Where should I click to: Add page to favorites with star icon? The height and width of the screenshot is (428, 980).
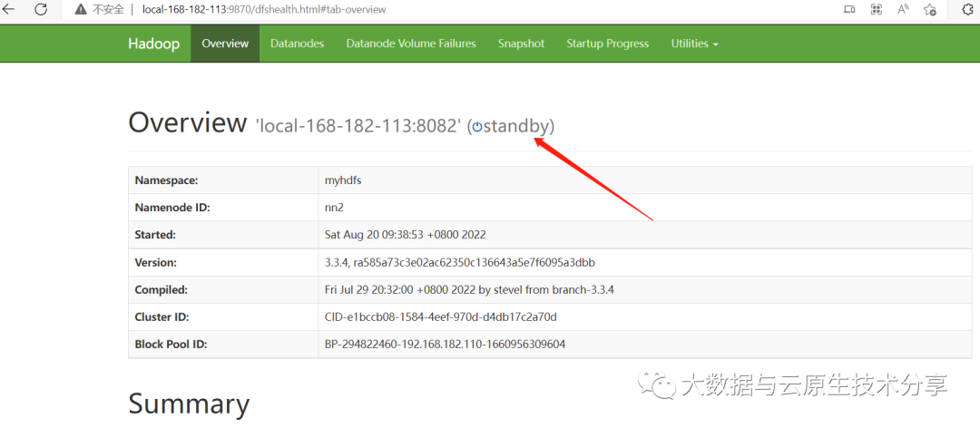click(x=930, y=9)
